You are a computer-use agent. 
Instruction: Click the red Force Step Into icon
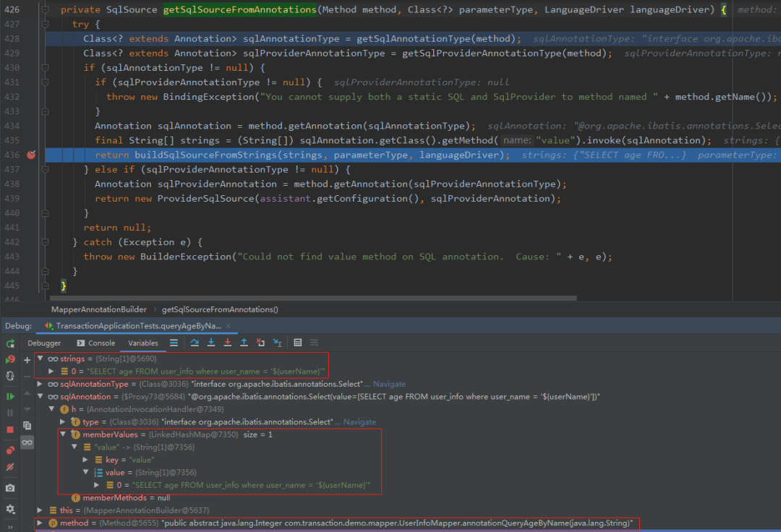click(x=228, y=343)
